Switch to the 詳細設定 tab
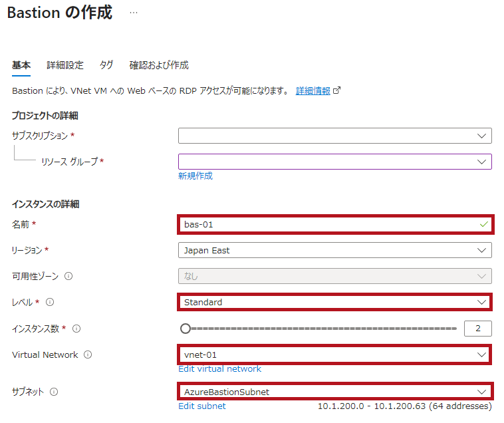504x423 pixels. click(x=65, y=65)
